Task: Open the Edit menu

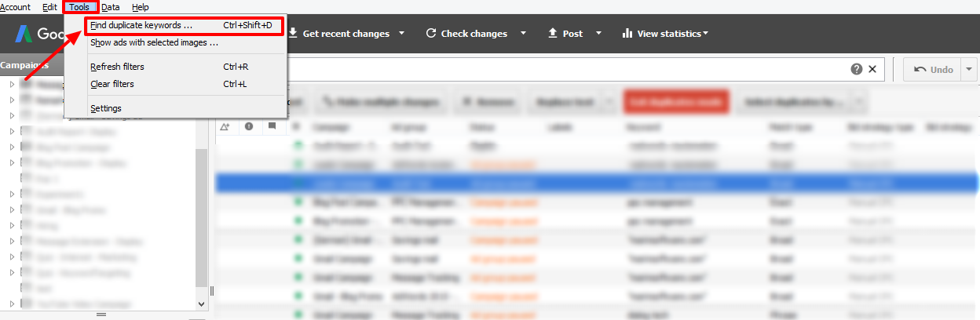Action: [x=49, y=7]
